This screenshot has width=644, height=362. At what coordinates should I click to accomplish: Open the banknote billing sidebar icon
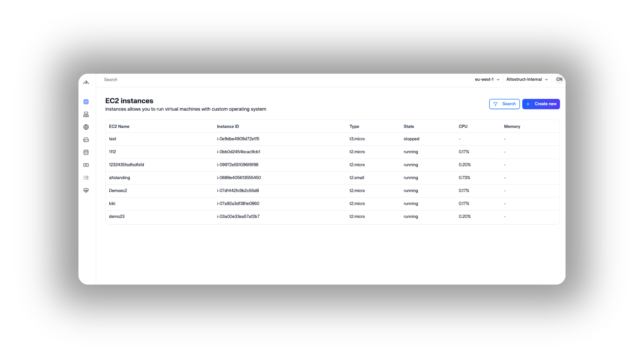point(86,165)
